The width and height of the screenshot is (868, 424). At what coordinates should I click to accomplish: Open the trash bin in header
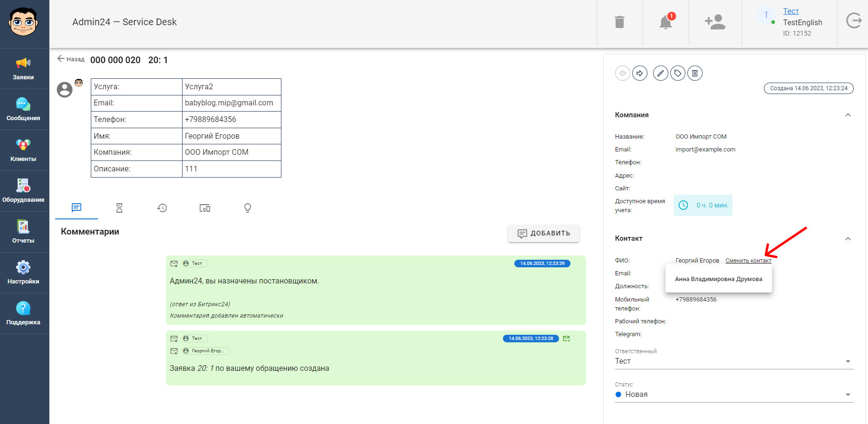point(619,22)
